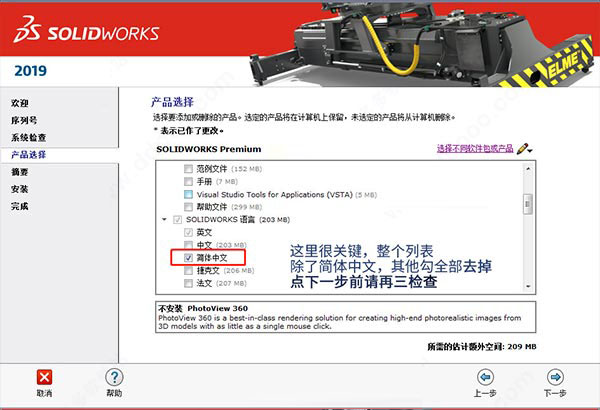Toggle the 简体中文 checkbox
Screen dimensions: 600x410
[188, 258]
